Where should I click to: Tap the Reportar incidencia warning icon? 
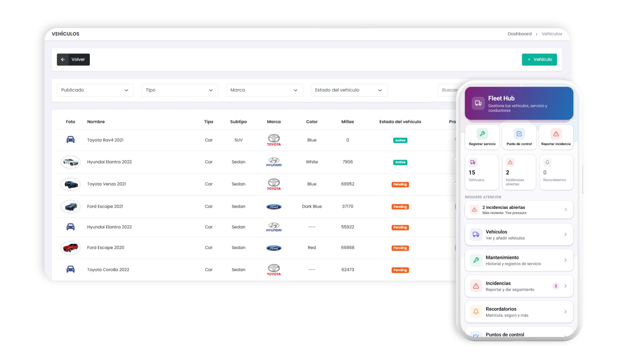pos(556,134)
